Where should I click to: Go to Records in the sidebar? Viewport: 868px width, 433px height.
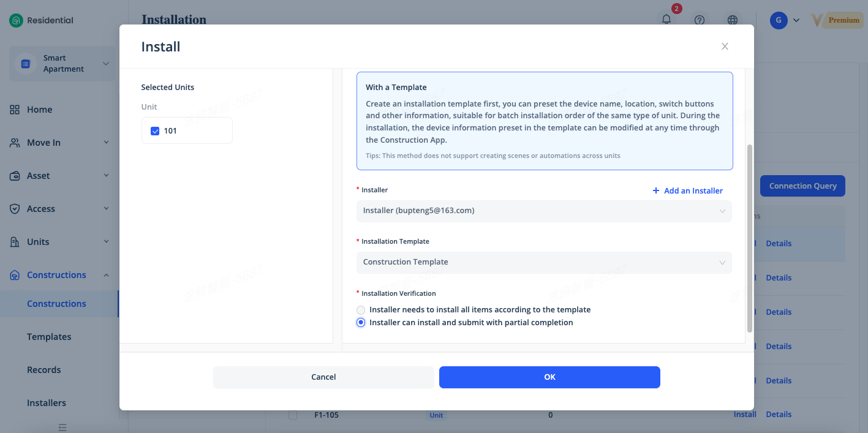point(44,370)
